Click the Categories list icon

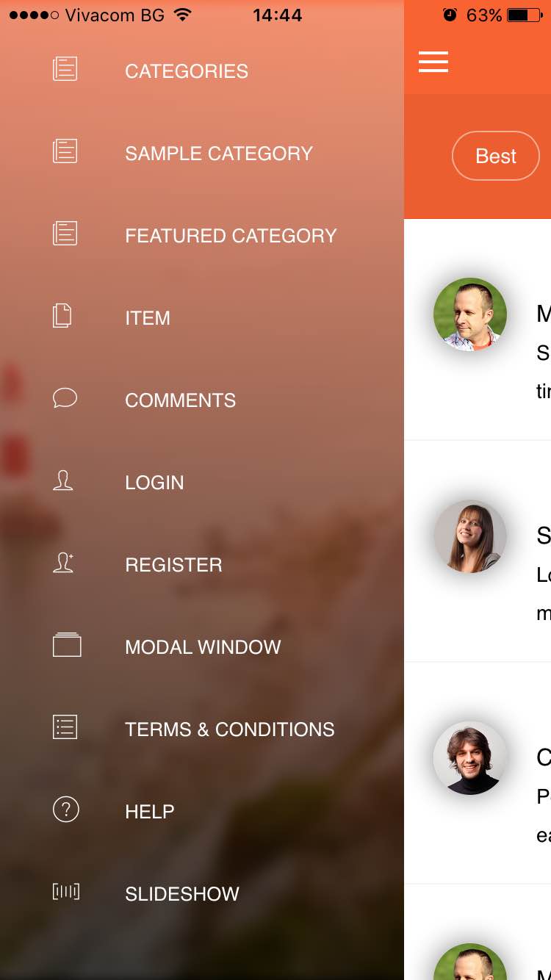click(x=65, y=69)
